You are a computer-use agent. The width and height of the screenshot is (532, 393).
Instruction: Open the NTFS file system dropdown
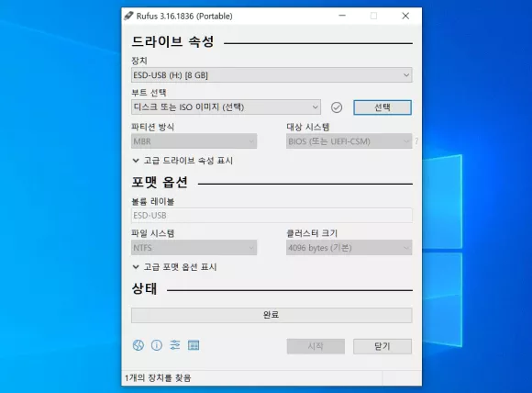[194, 248]
